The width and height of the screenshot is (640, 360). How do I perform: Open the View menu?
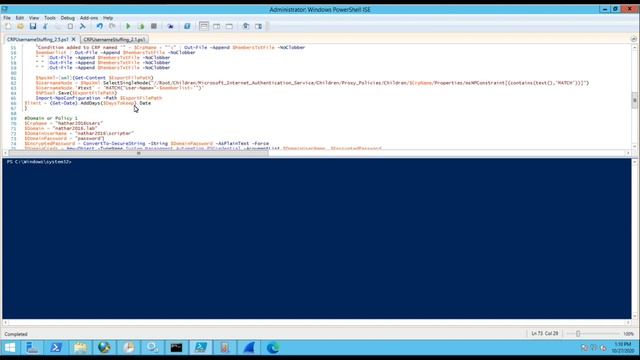point(34,18)
